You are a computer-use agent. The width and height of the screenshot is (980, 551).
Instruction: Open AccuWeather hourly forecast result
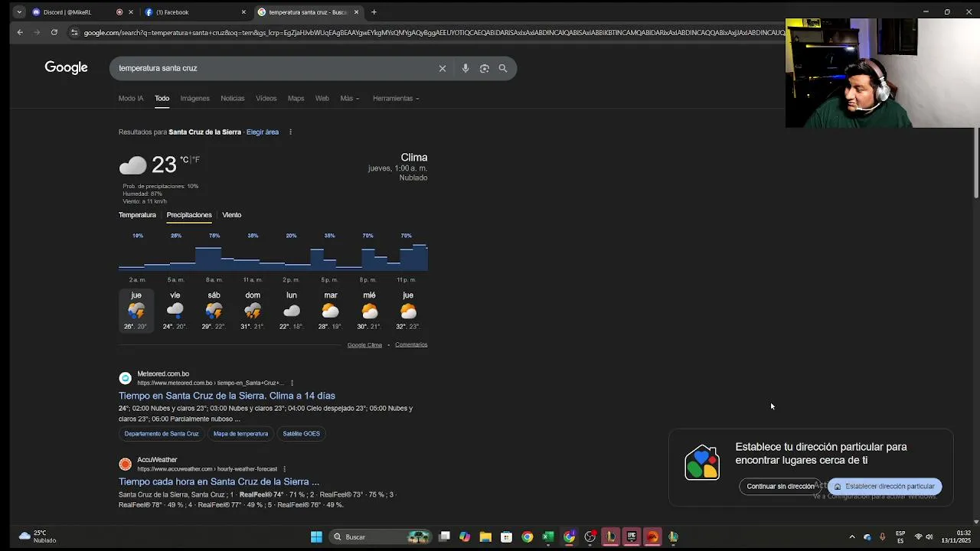click(x=219, y=481)
